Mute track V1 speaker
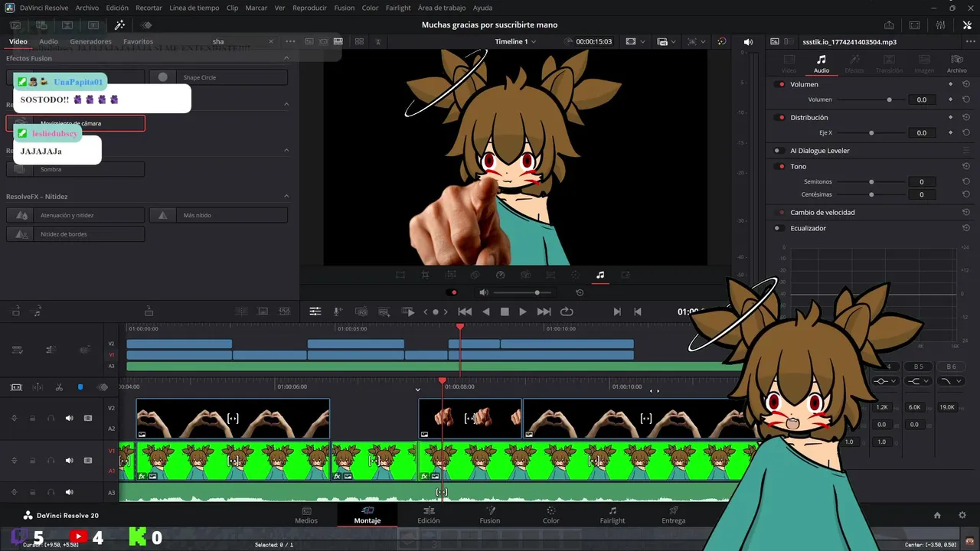The width and height of the screenshot is (980, 551). point(69,461)
